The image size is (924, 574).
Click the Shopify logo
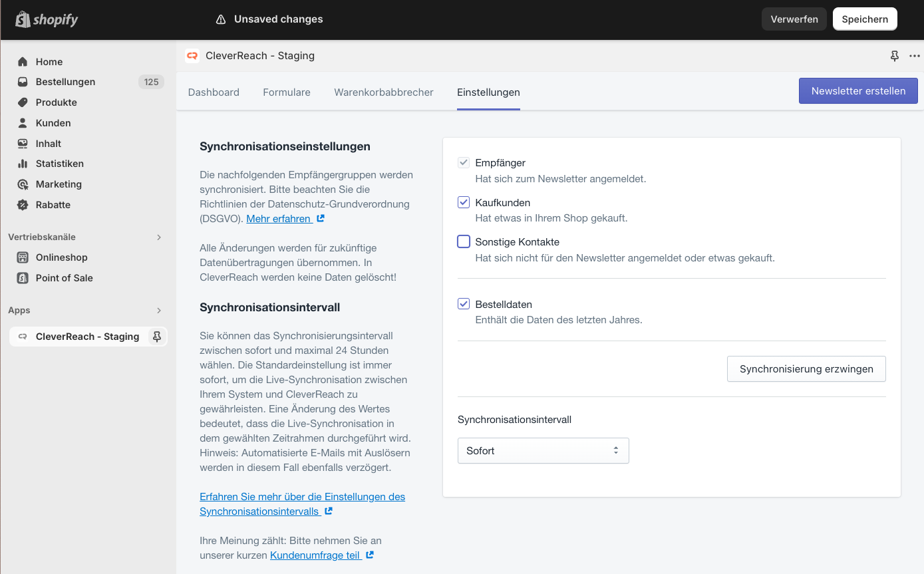pos(47,19)
